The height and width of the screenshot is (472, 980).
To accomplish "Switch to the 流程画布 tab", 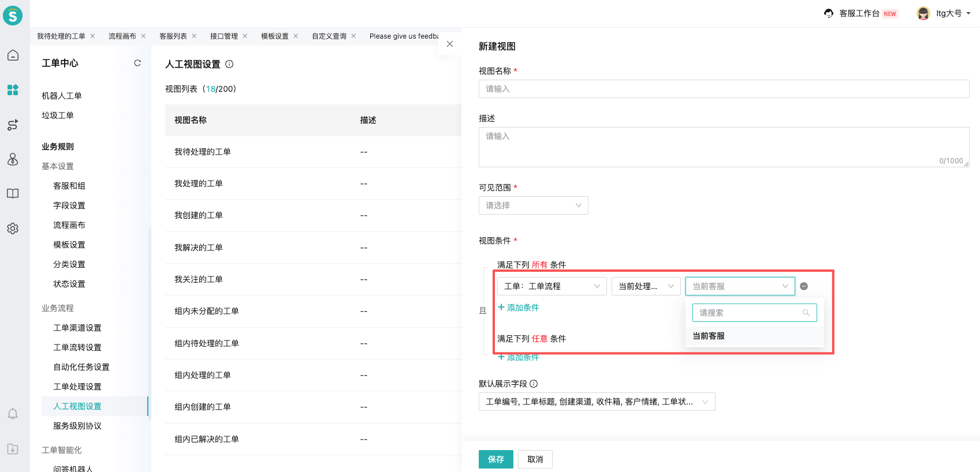I will coord(122,36).
